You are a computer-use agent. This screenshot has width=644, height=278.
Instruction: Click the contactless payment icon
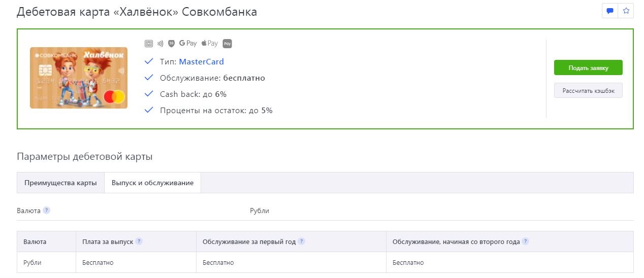click(x=160, y=44)
